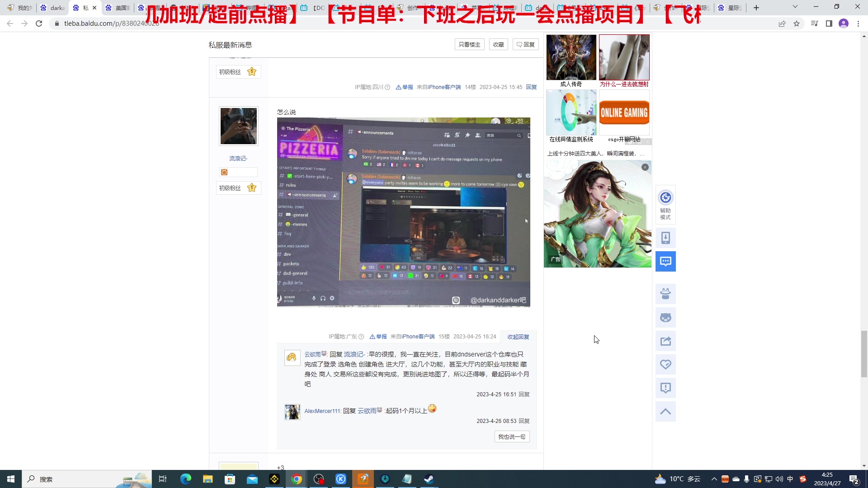Click the share arrow sidebar icon

pos(665,341)
